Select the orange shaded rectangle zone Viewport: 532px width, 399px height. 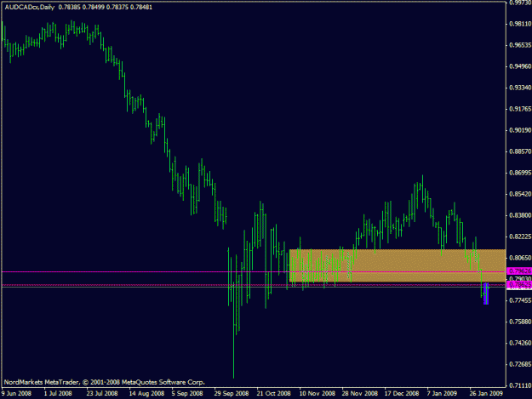[398, 265]
